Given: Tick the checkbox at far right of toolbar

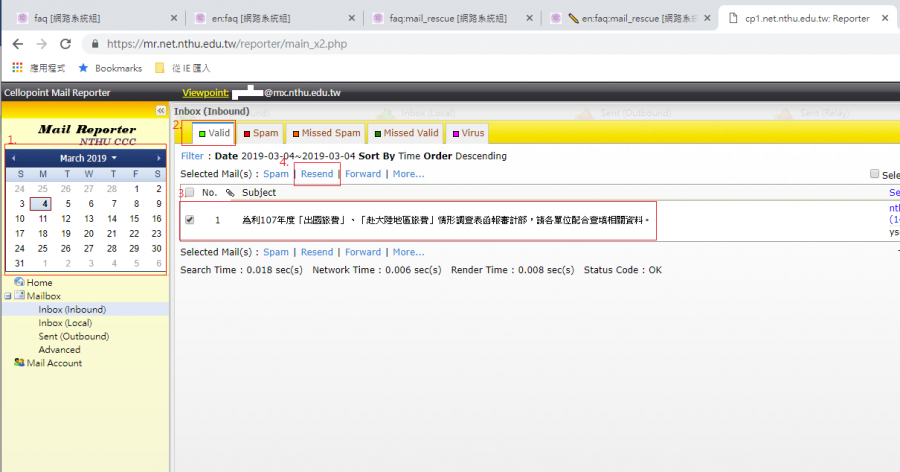Looking at the screenshot, I should tap(874, 174).
